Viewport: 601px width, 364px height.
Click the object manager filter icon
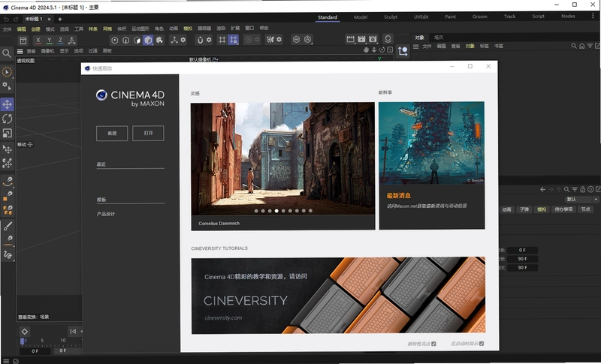tap(590, 46)
